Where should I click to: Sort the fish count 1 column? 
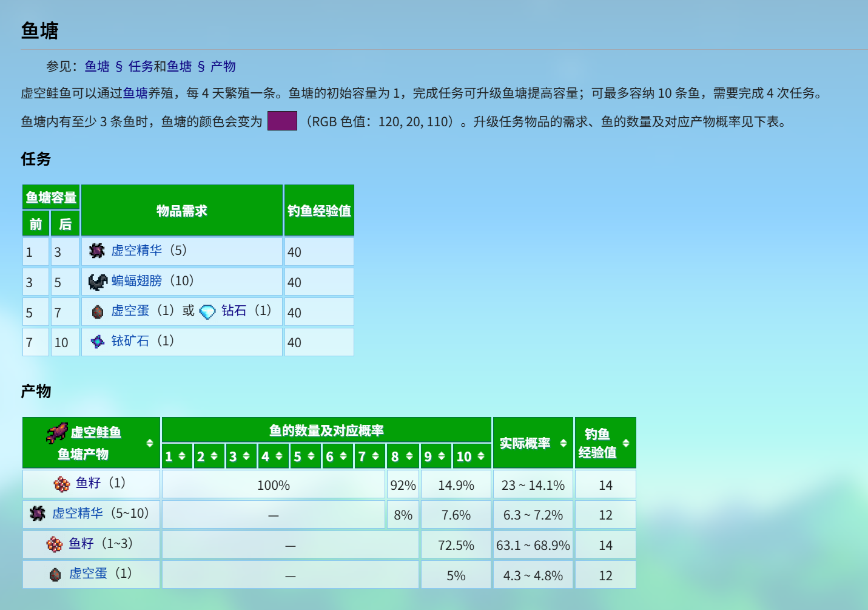click(x=182, y=456)
